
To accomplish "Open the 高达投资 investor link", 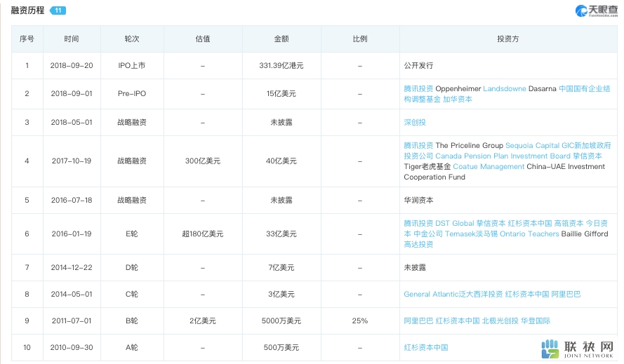I will click(418, 244).
